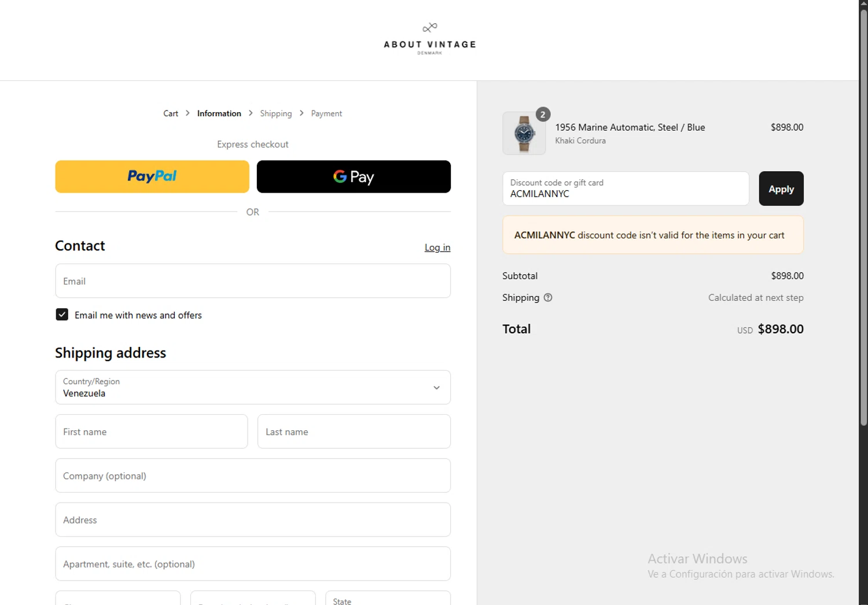Screen dimensions: 868x605
Task: Click the page vertical scrollbar
Action: point(863,218)
